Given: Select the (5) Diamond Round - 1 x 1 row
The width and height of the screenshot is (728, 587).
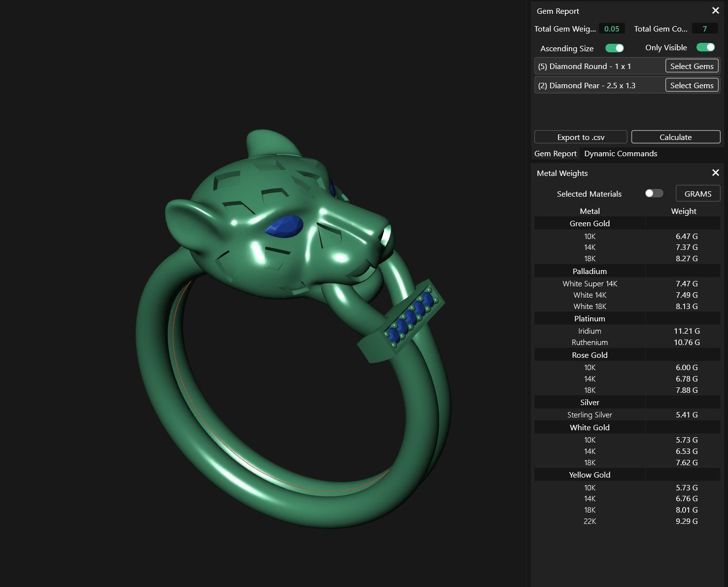Looking at the screenshot, I should tap(626, 66).
